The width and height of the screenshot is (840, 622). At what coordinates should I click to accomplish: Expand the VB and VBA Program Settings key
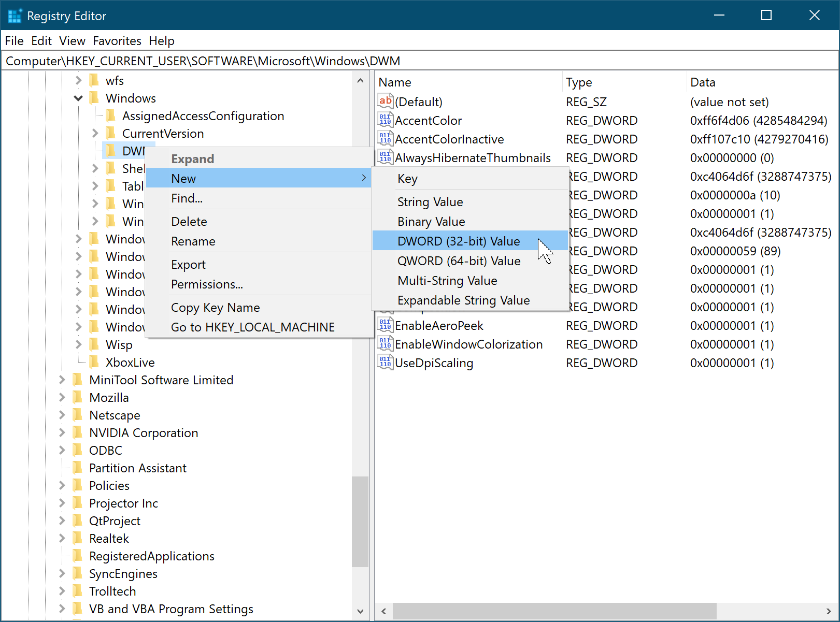click(62, 609)
